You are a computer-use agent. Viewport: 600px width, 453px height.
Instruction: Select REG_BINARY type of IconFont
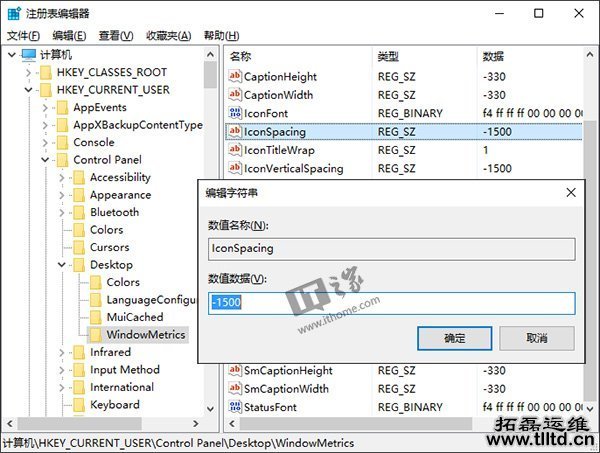click(x=410, y=113)
